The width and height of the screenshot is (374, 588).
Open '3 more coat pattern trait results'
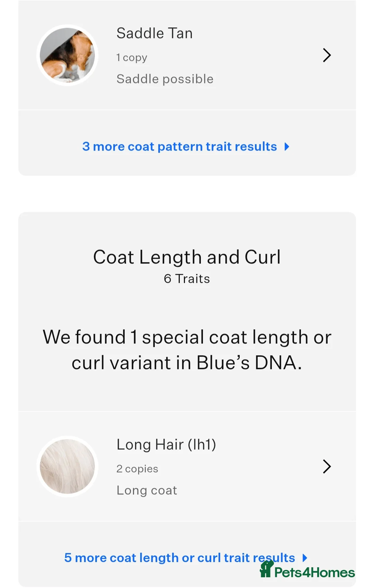click(179, 146)
